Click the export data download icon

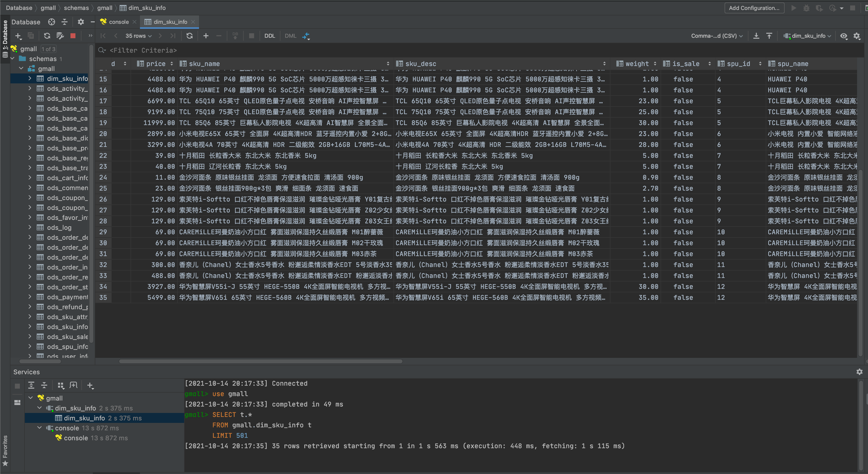pyautogui.click(x=756, y=36)
